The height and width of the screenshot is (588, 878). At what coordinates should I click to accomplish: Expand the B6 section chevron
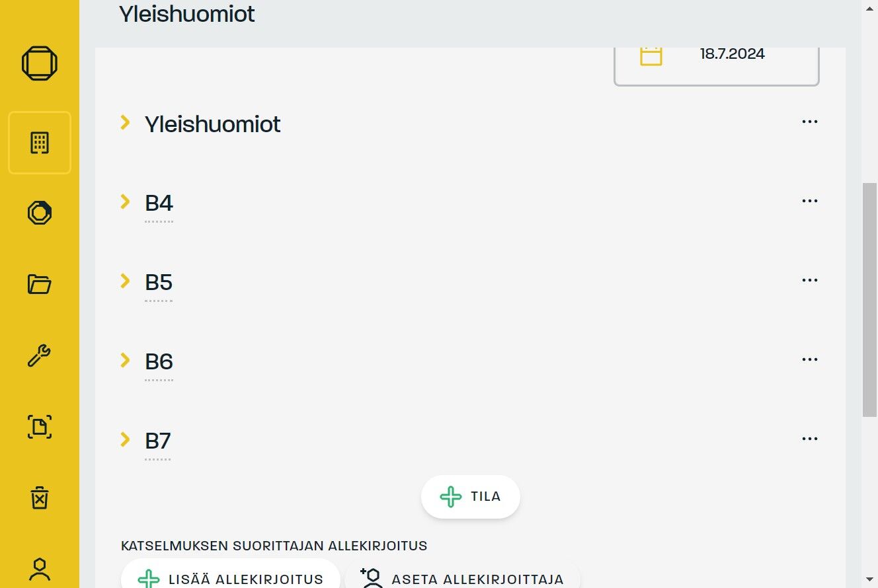pyautogui.click(x=125, y=360)
